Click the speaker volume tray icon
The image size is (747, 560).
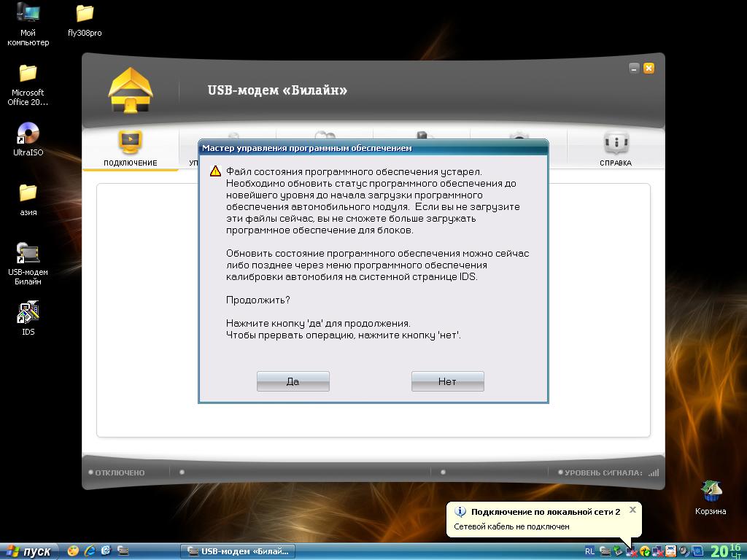tap(684, 551)
